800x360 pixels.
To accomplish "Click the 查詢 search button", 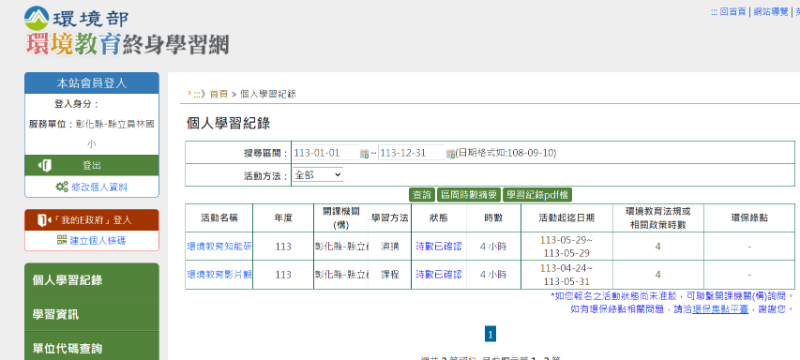I will point(422,195).
